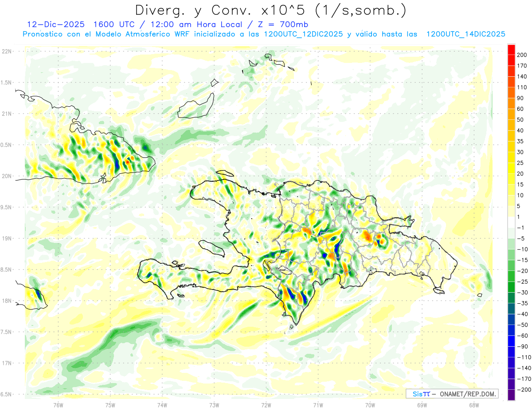Image resolution: width=532 pixels, height=411 pixels.
Task: Click the "-60" color bar label
Action: point(524,336)
